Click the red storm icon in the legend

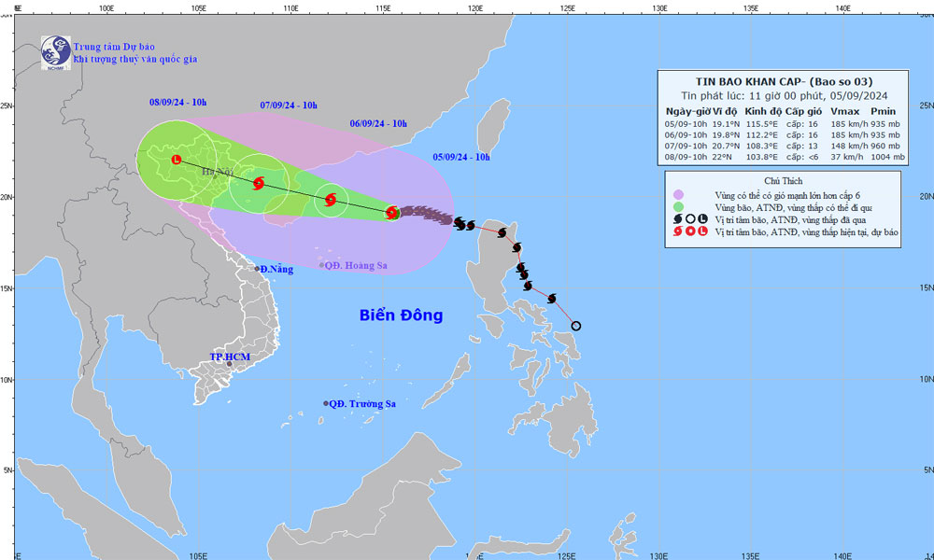678,231
